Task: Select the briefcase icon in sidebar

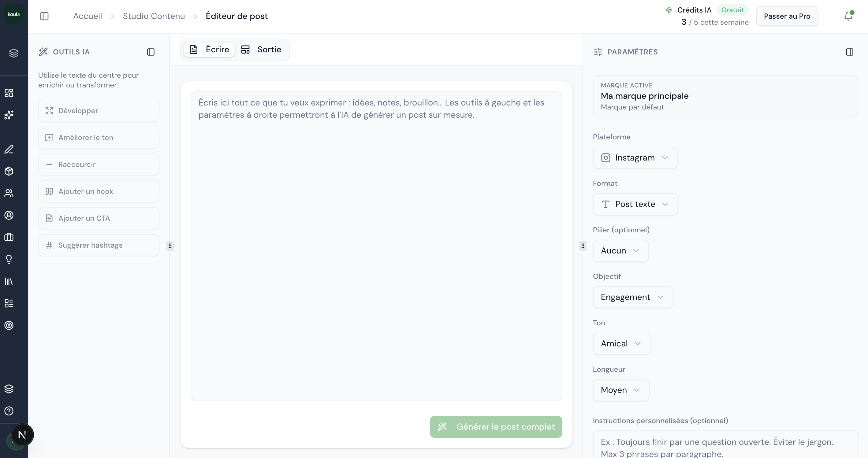Action: (x=9, y=237)
